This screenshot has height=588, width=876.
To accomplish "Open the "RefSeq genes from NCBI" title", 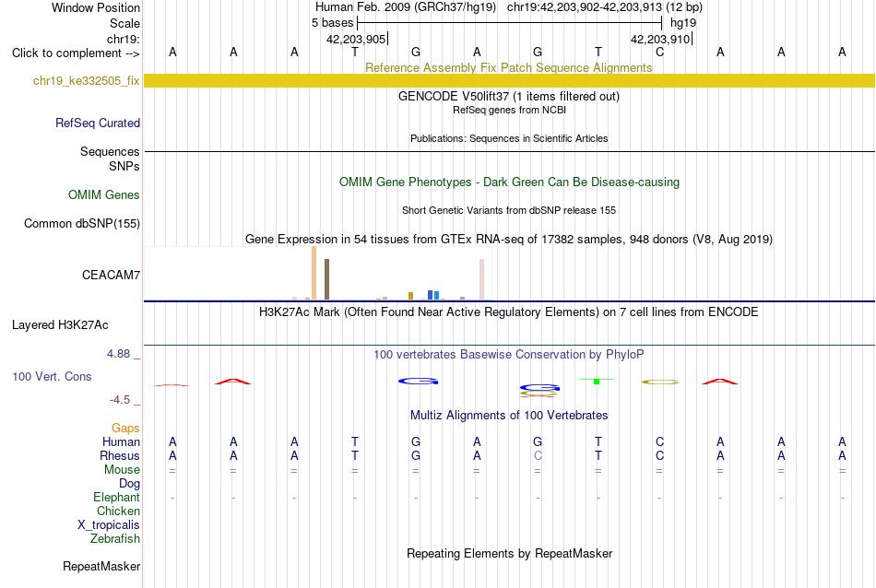I will pyautogui.click(x=509, y=110).
